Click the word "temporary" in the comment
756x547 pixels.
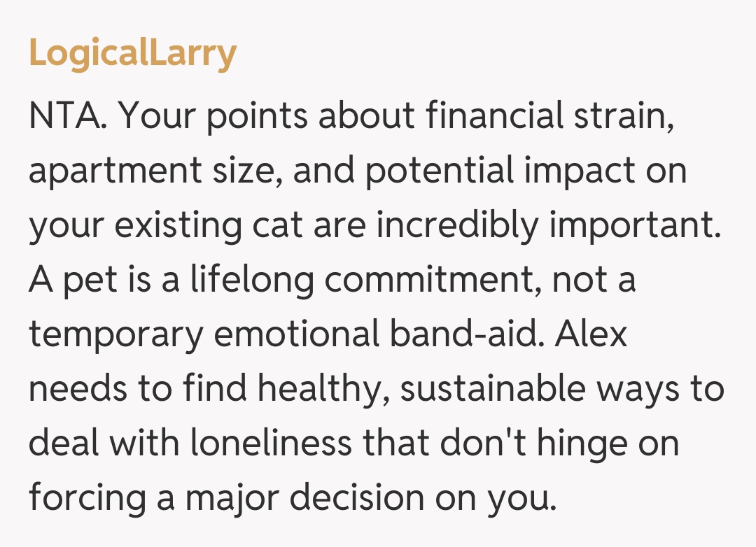[x=115, y=334]
